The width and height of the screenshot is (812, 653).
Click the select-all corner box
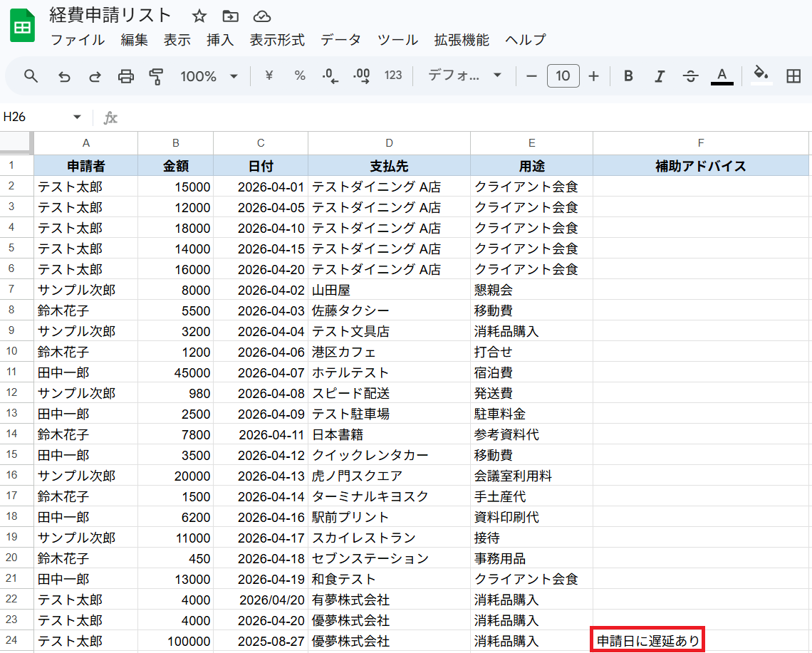(16, 142)
